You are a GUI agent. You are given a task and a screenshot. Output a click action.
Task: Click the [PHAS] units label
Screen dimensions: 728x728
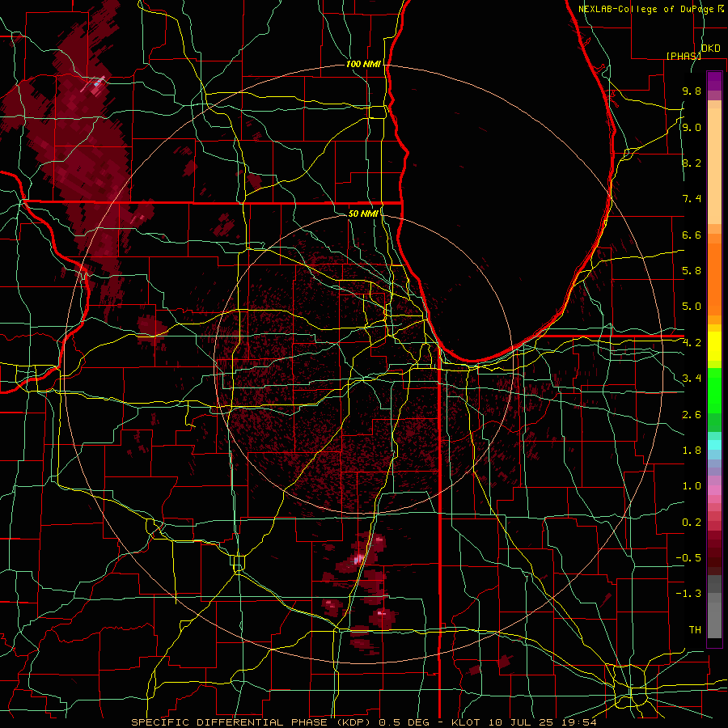(684, 56)
